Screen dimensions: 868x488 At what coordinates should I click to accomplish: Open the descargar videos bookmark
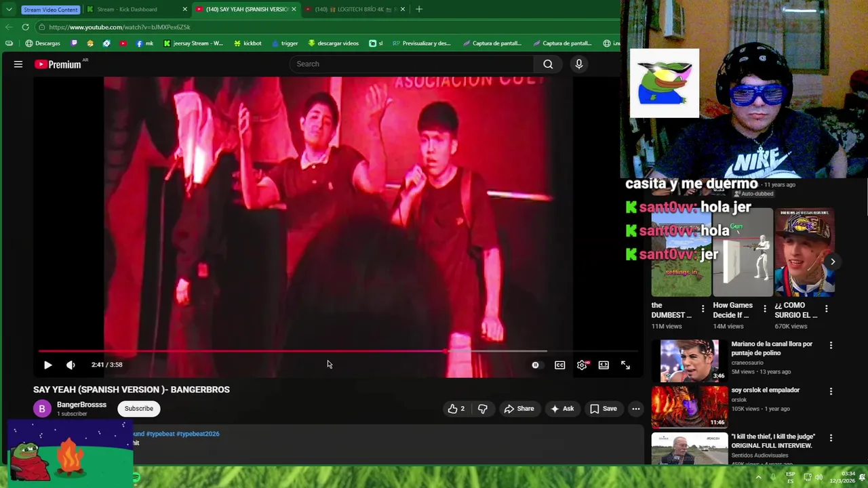pyautogui.click(x=333, y=43)
